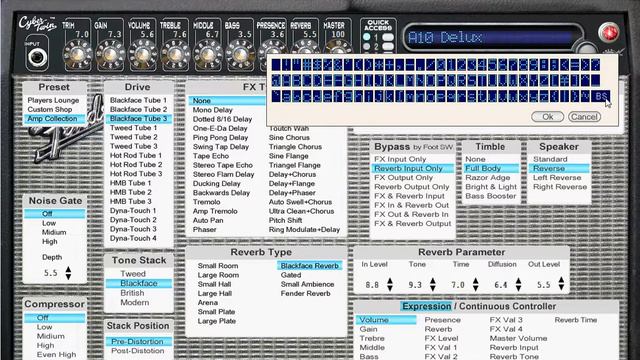Viewport: 640px width, 360px height.
Task: Set Noise Gate to Low
Action: point(49,223)
